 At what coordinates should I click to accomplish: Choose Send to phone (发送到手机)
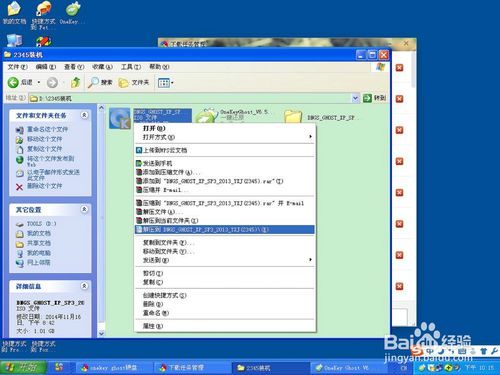click(x=225, y=163)
